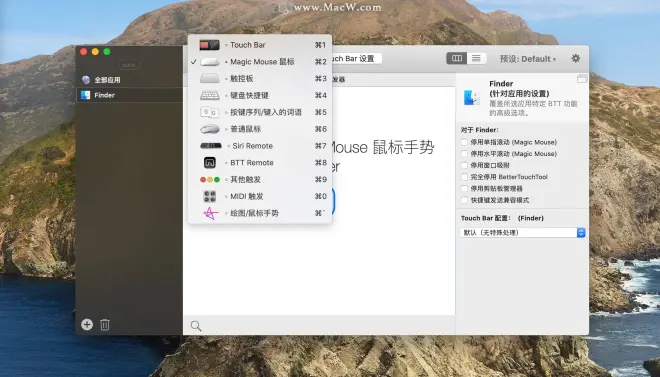
Task: Click the normal mouse icon in menu
Action: pos(210,129)
